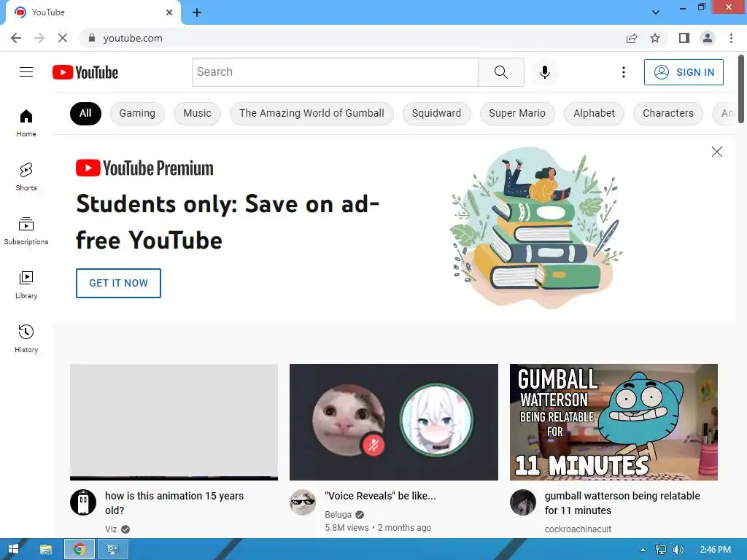
Task: Expand the tab search chevron
Action: coord(656,12)
